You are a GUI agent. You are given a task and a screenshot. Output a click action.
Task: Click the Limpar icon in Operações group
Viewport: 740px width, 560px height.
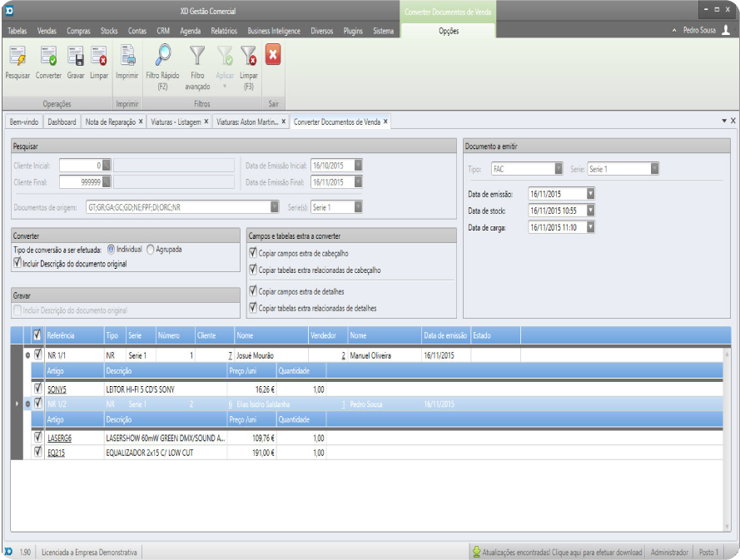[x=99, y=57]
